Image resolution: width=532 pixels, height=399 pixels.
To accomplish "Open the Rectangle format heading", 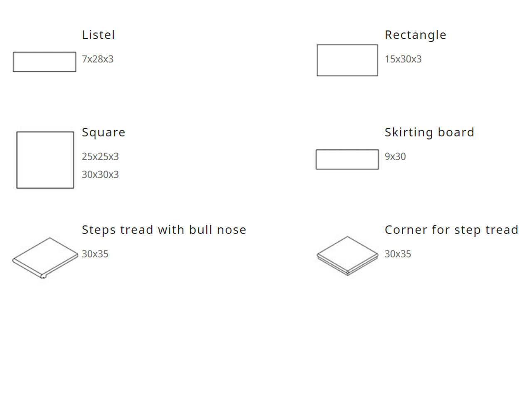I will [415, 35].
